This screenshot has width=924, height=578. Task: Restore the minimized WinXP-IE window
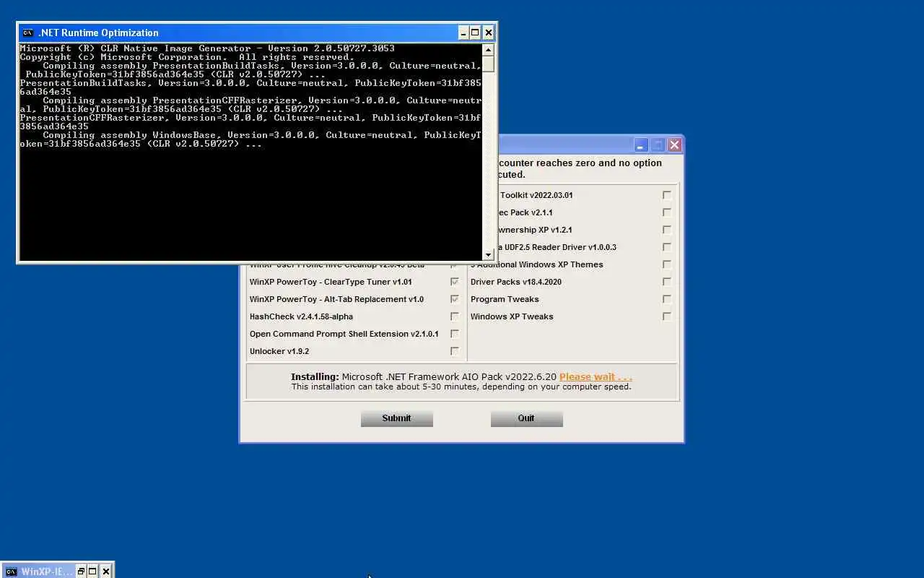81,571
